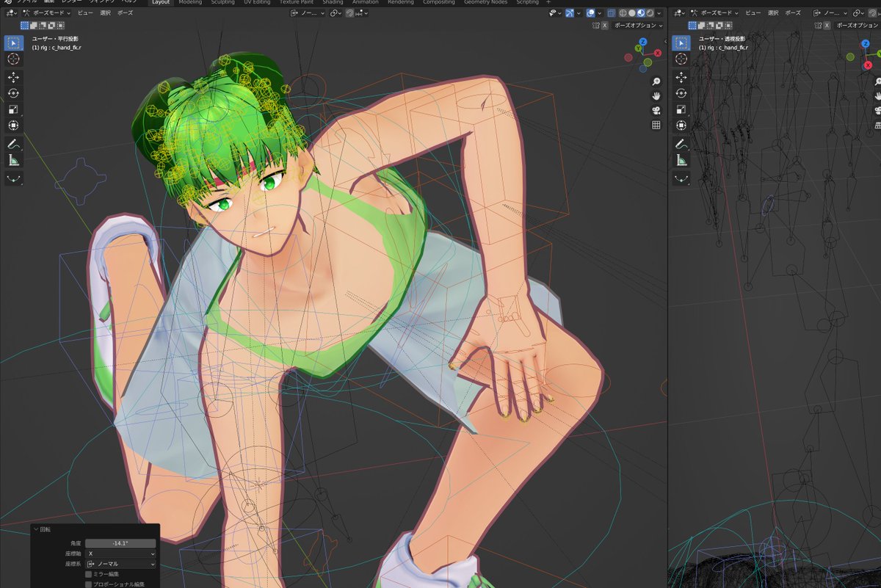Activate the Transform tool in left viewport
The height and width of the screenshot is (588, 881).
point(13,126)
